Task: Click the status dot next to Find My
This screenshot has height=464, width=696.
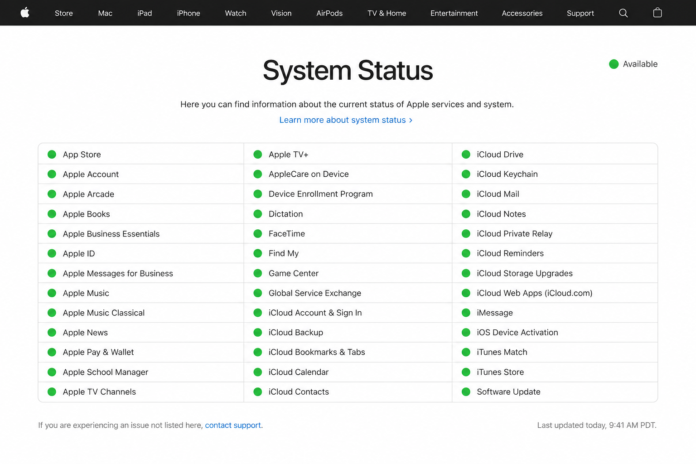Action: tap(257, 254)
